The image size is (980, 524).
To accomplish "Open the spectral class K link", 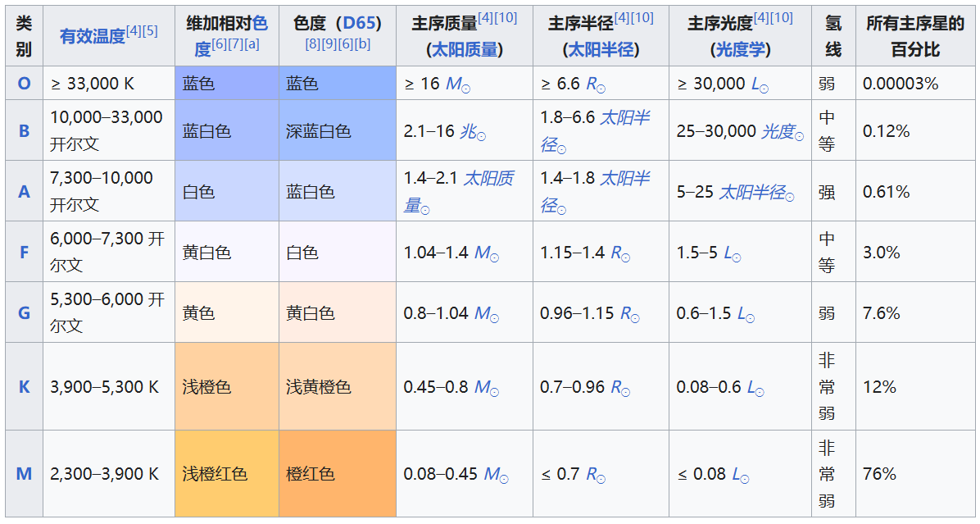I will pyautogui.click(x=24, y=387).
